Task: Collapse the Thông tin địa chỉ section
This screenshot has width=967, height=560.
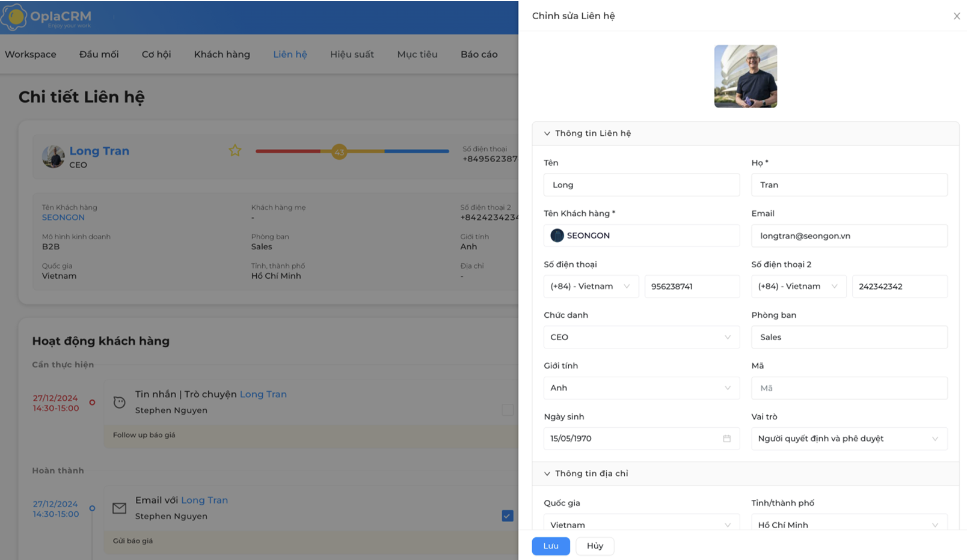Action: (x=547, y=473)
